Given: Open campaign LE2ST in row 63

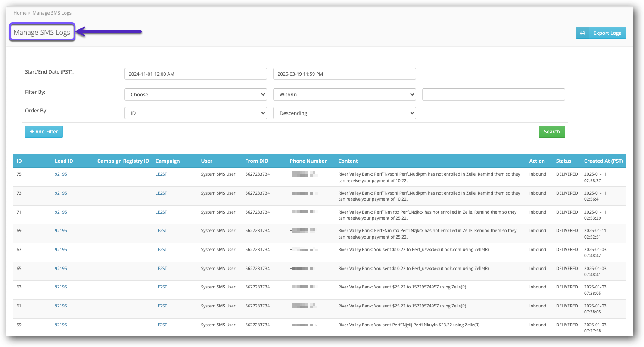Looking at the screenshot, I should coord(161,287).
